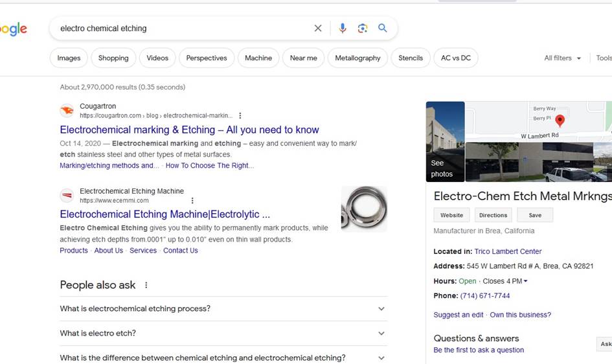Open the three-dot menu beside Cougartron result
The width and height of the screenshot is (612, 364).
(x=240, y=115)
